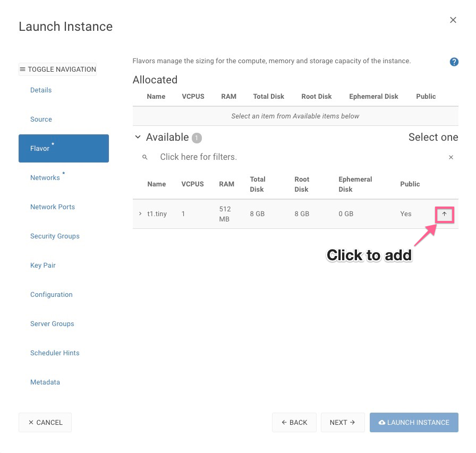Click Name header in Allocated table
This screenshot has height=453, width=476.
[x=156, y=97]
